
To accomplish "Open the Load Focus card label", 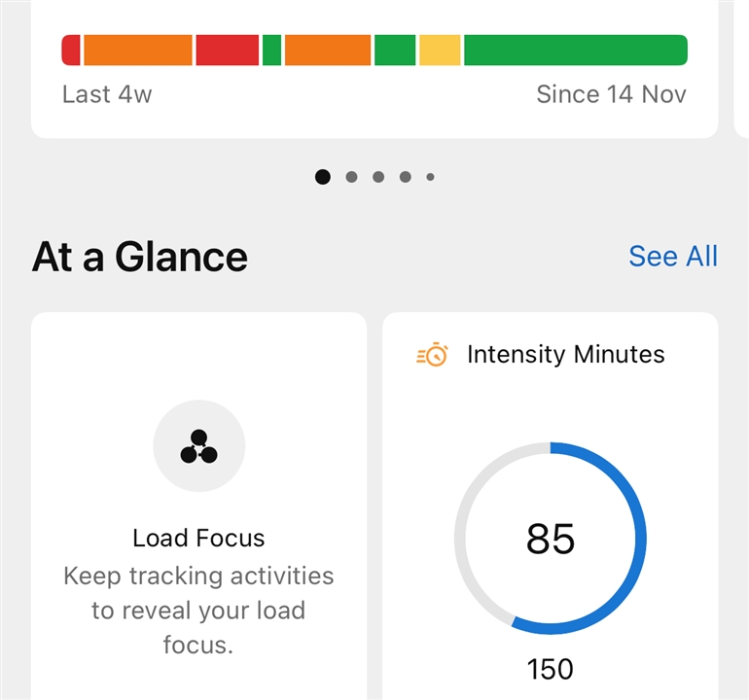I will click(x=198, y=538).
